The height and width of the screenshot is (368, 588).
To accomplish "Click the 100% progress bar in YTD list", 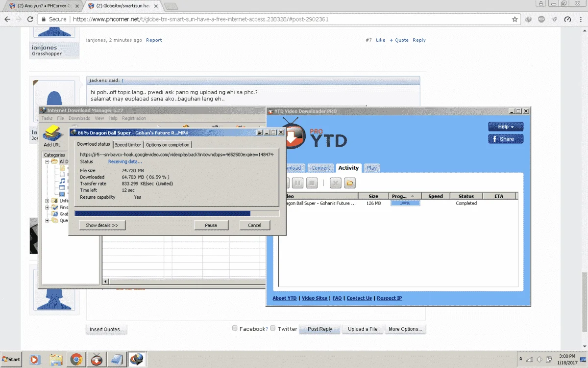I will (405, 203).
